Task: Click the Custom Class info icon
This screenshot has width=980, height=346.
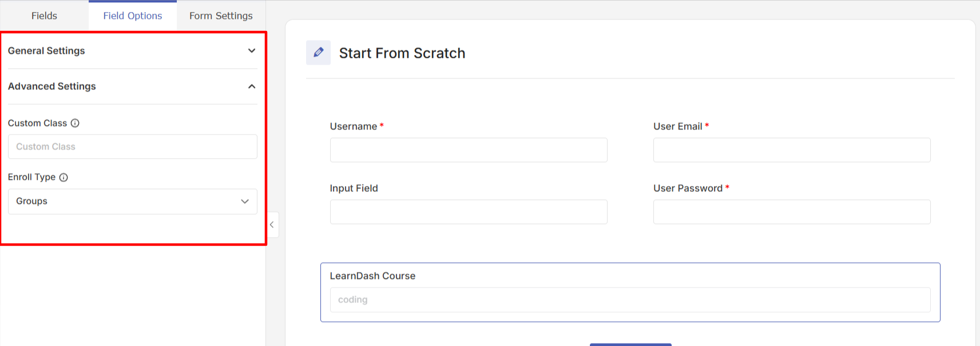Action: tap(75, 123)
